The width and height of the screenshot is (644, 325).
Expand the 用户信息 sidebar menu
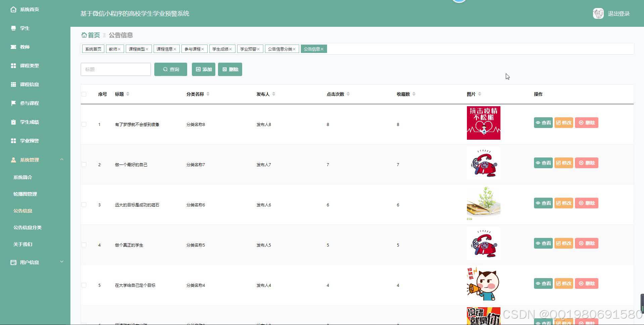62,262
